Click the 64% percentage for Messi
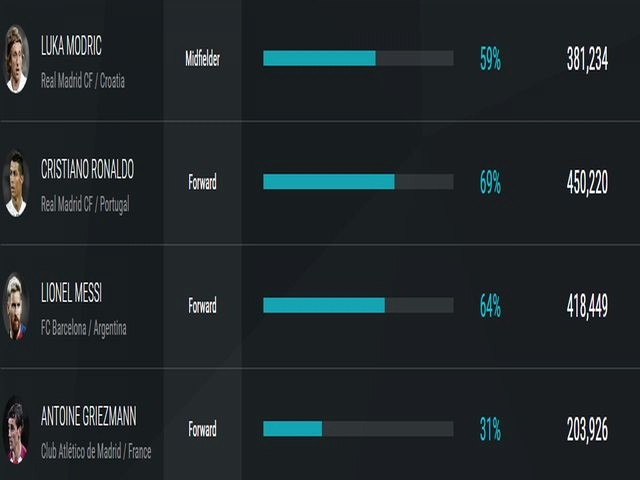640x480 pixels. pyautogui.click(x=490, y=306)
